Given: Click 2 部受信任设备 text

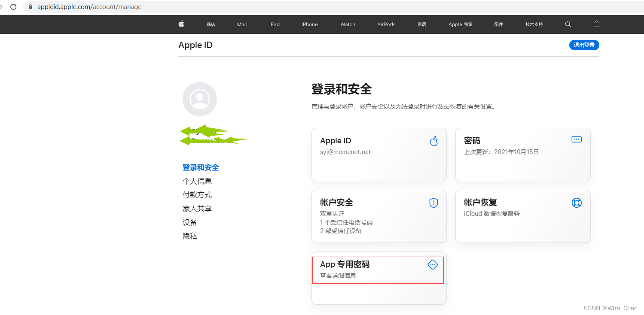Looking at the screenshot, I should [341, 231].
